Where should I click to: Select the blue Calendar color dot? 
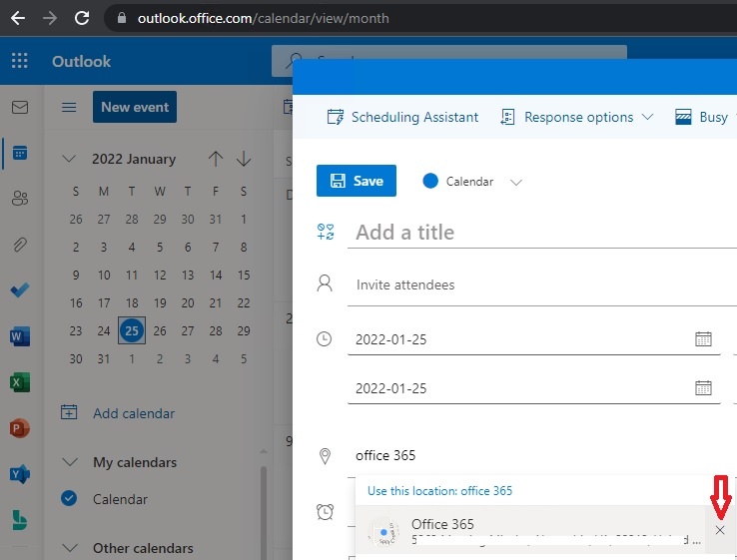point(430,181)
